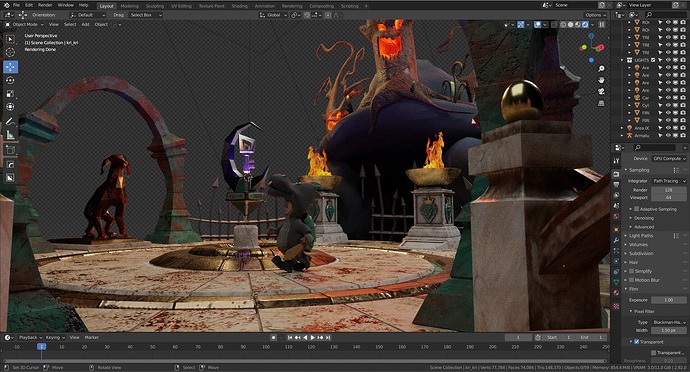The width and height of the screenshot is (690, 372).
Task: Toggle the LIGHTS collection exclude checkbox
Action: (653, 60)
